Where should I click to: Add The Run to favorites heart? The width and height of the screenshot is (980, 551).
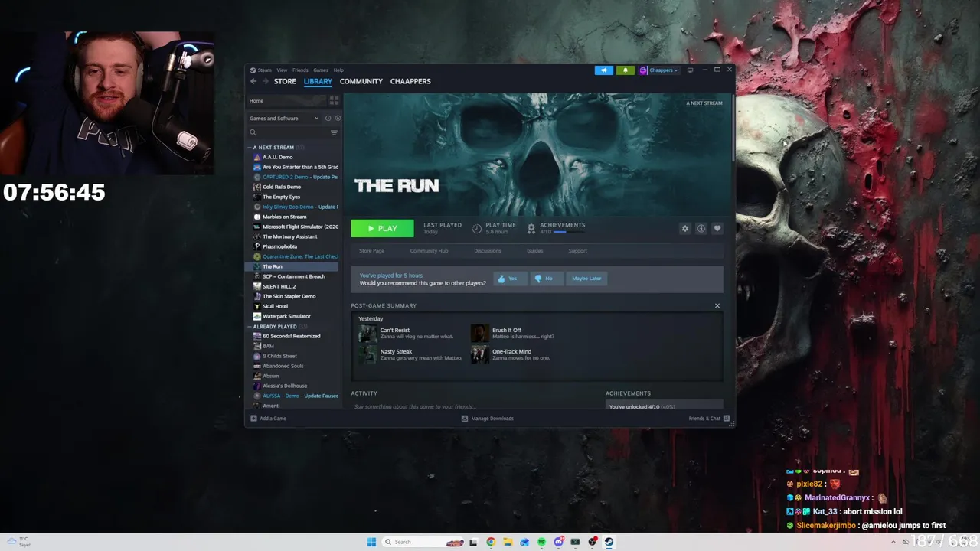(x=717, y=228)
